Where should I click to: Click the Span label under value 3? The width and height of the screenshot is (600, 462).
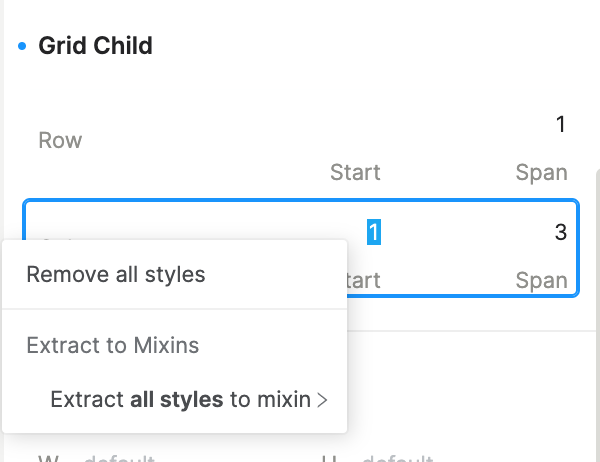point(541,280)
